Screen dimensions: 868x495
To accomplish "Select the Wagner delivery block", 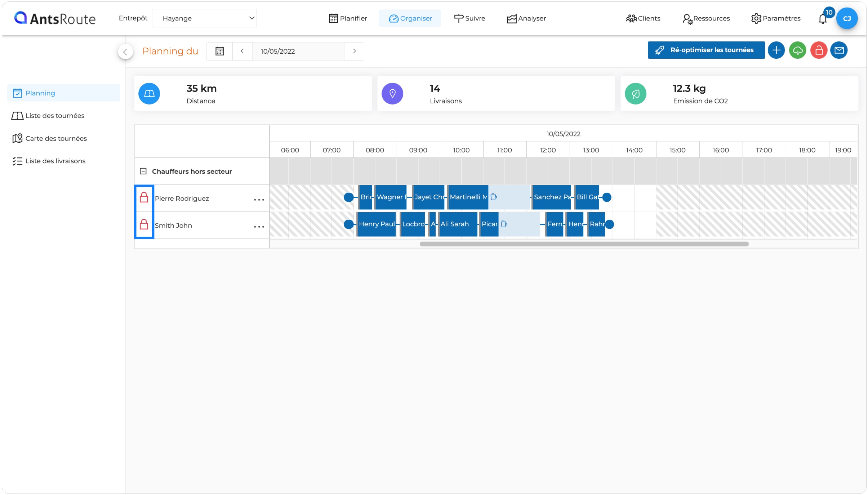I will [x=391, y=197].
